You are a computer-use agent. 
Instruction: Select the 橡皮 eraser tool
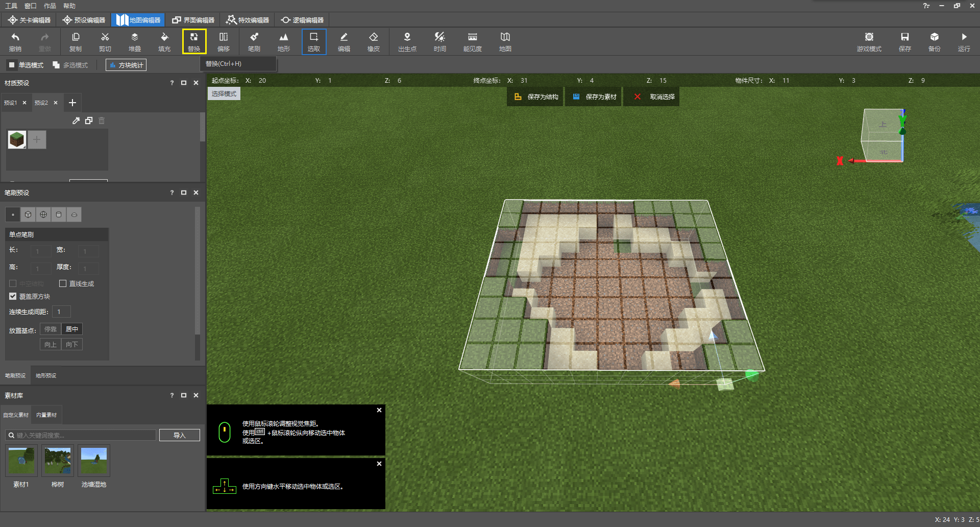373,41
